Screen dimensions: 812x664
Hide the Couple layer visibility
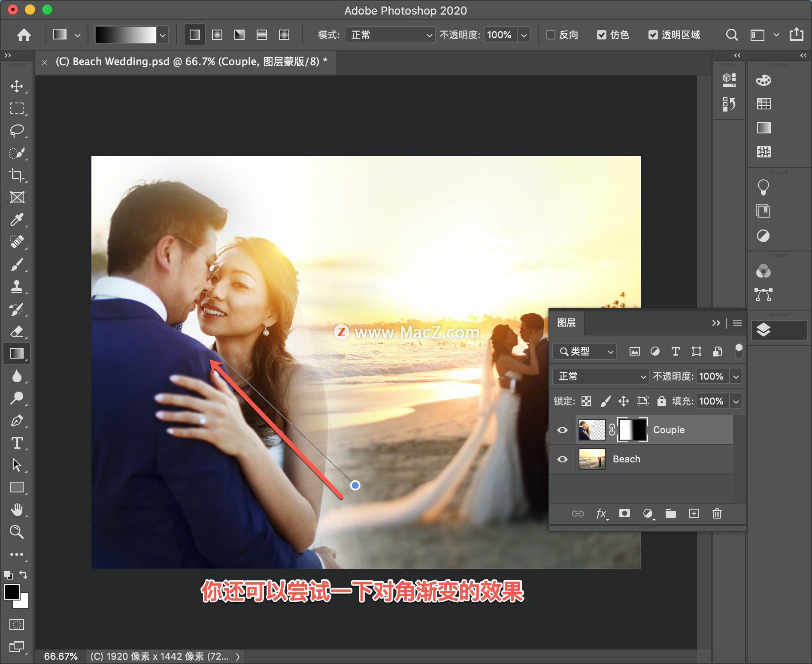562,430
